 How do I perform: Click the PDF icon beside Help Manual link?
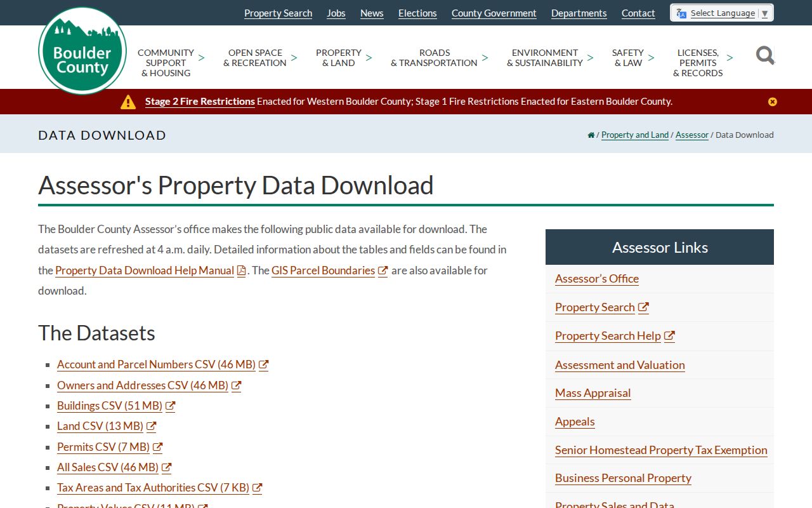(241, 271)
